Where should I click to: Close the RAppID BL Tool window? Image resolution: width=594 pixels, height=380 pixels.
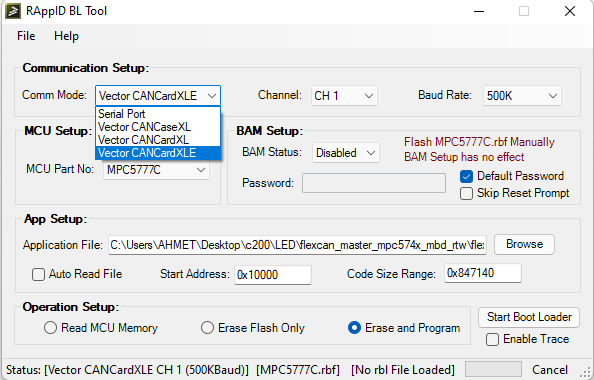click(570, 11)
